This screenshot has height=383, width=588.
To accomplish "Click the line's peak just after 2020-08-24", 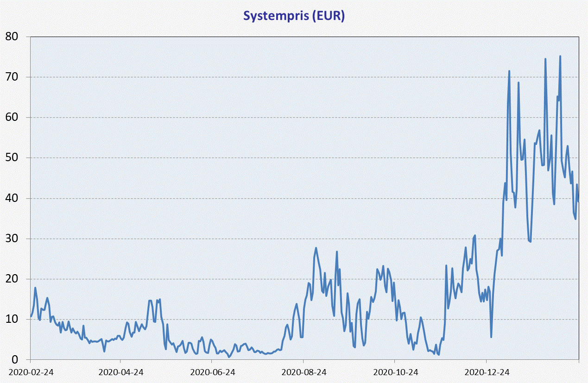I will 316,248.
